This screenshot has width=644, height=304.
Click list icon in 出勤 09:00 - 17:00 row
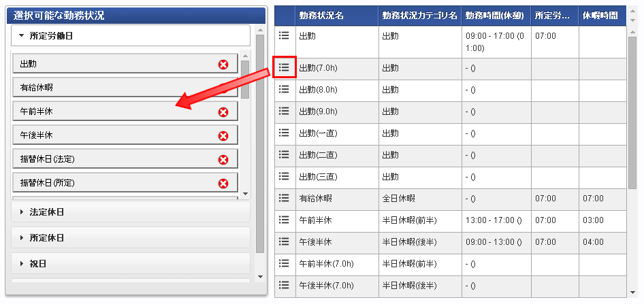284,35
